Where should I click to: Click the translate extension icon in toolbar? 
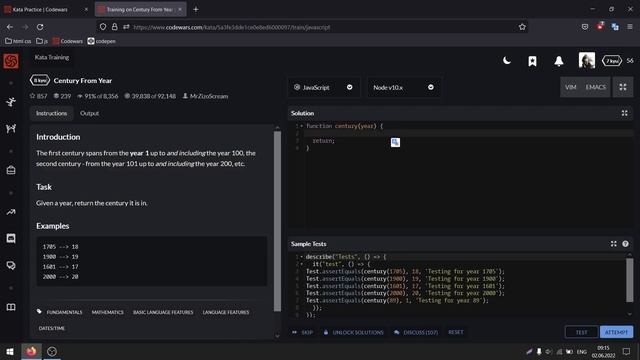click(615, 27)
